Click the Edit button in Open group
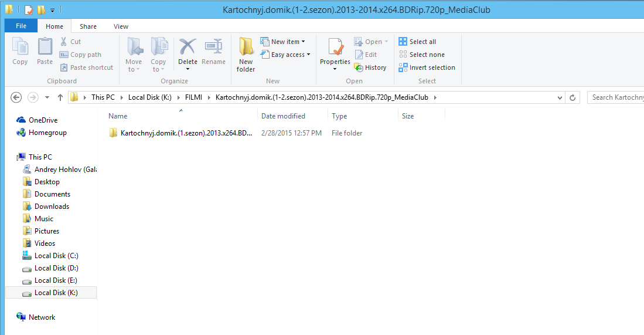The image size is (644, 335). pyautogui.click(x=366, y=55)
